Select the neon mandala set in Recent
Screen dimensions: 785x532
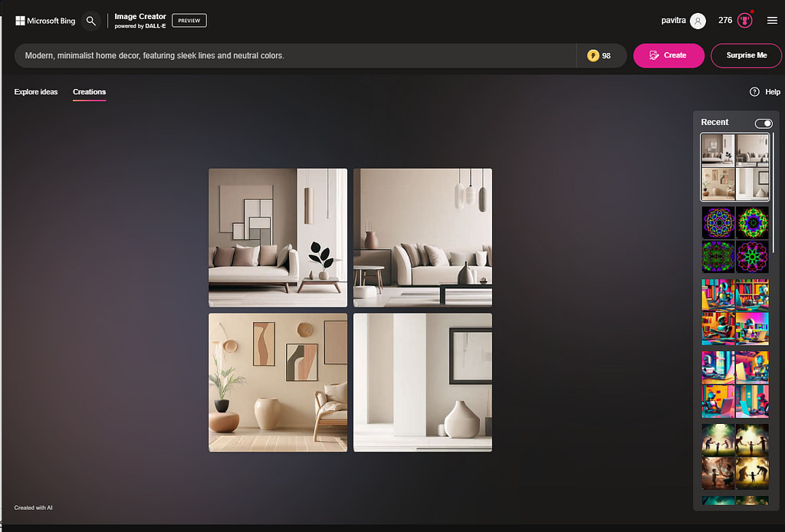[x=735, y=240]
